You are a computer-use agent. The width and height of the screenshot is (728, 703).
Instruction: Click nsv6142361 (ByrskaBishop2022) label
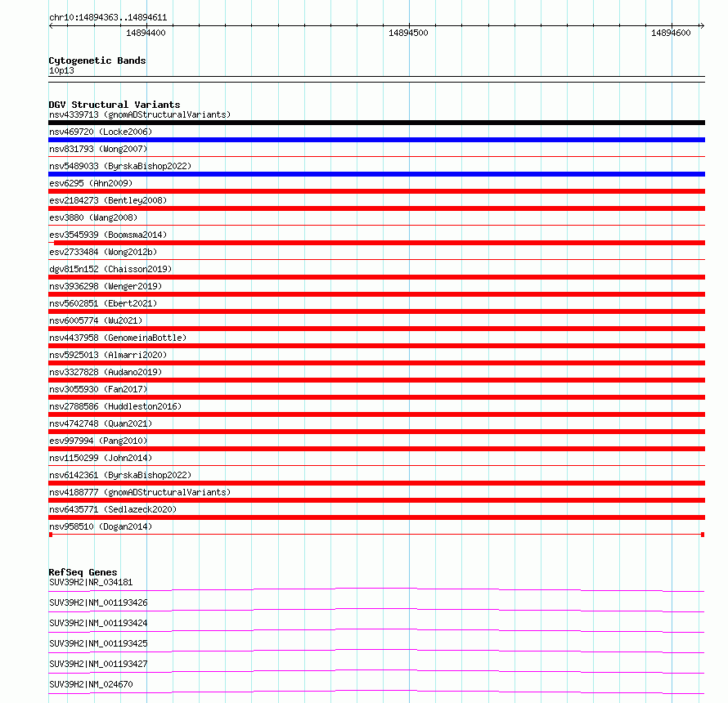[120, 475]
